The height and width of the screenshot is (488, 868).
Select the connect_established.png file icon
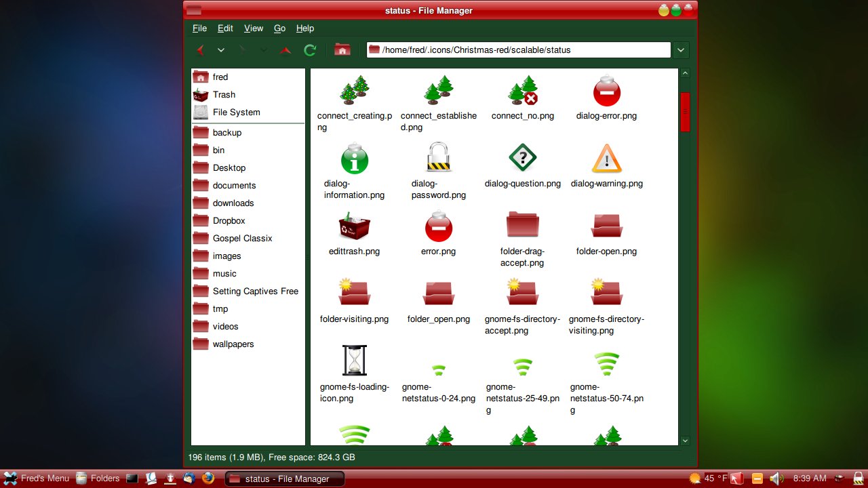[439, 90]
